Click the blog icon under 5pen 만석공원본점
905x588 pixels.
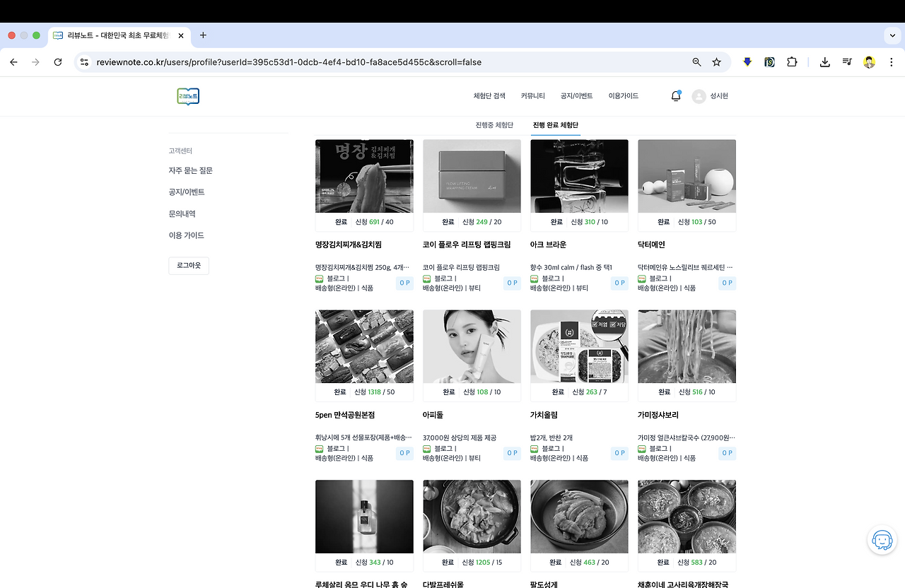tap(319, 449)
